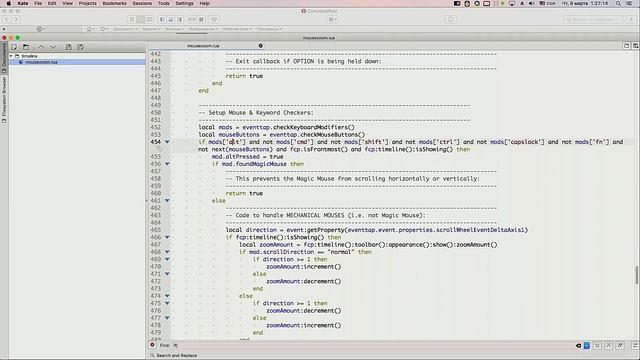Open the Search and Replace tool view

(173, 356)
